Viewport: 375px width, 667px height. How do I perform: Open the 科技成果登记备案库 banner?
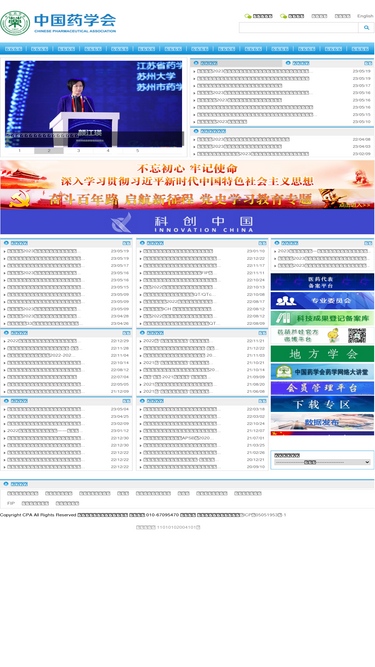coord(322,318)
